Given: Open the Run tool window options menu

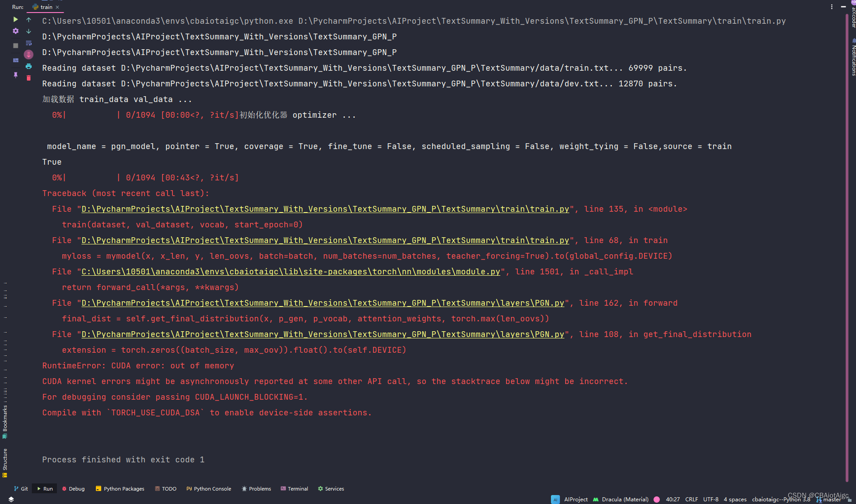Looking at the screenshot, I should tap(831, 6).
